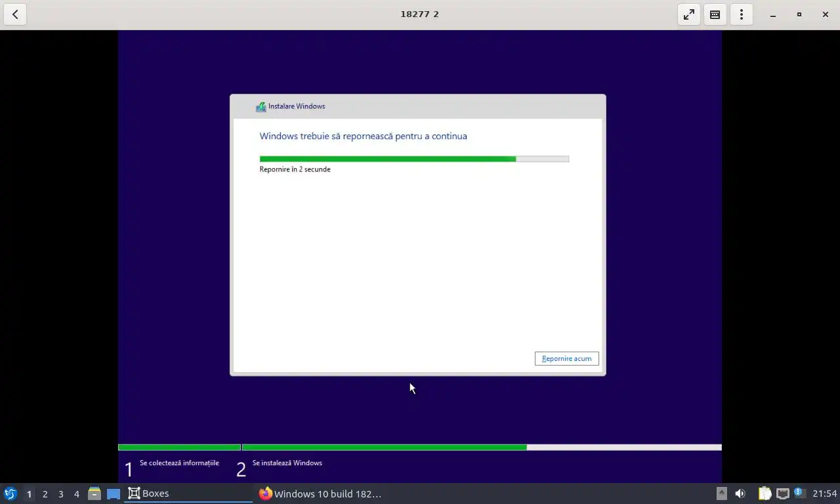Click the show desktop icon
Image resolution: width=840 pixels, height=504 pixels.
(x=114, y=493)
